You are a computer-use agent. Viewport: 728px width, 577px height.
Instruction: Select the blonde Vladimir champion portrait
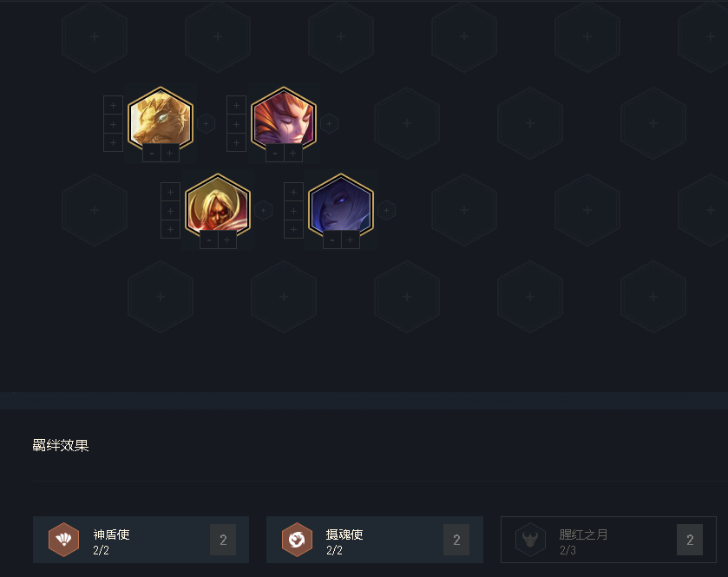click(x=218, y=205)
